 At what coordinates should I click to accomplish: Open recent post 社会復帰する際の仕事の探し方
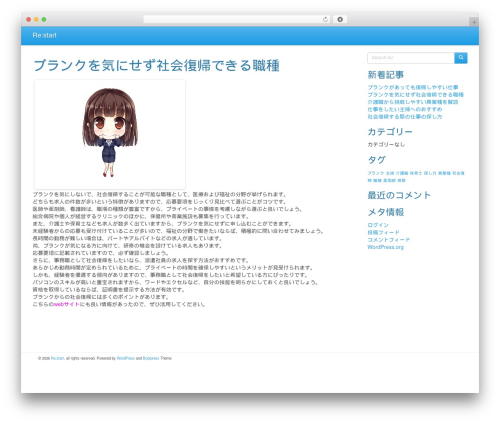coord(405,117)
